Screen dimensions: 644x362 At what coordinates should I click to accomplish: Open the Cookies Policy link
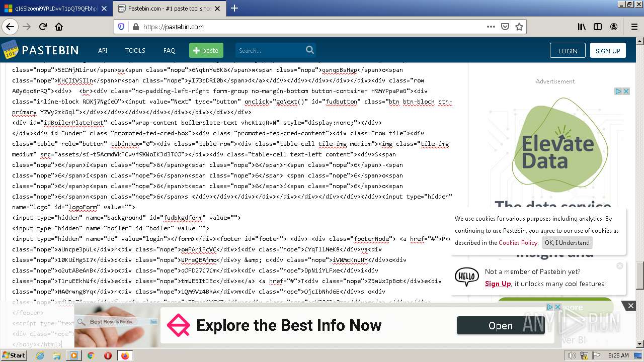click(x=518, y=242)
